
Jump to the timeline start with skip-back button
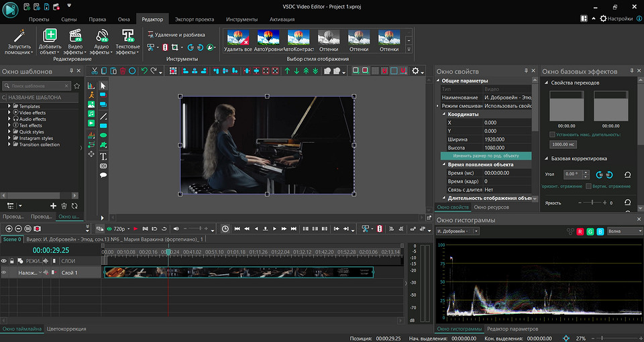coord(237,229)
